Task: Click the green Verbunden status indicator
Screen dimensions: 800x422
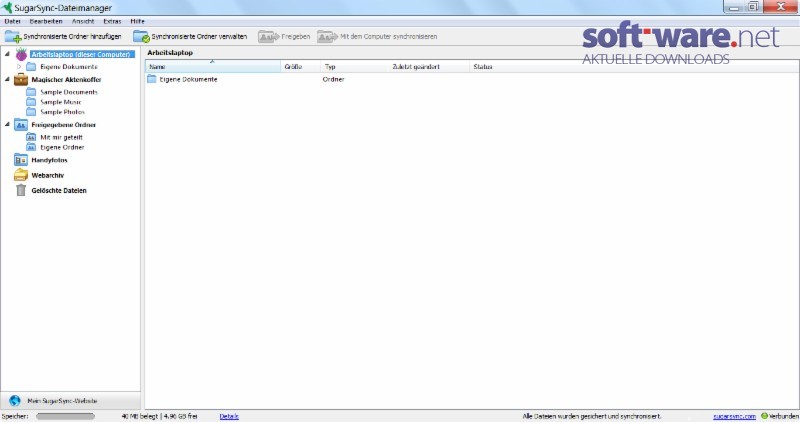Action: coord(764,416)
